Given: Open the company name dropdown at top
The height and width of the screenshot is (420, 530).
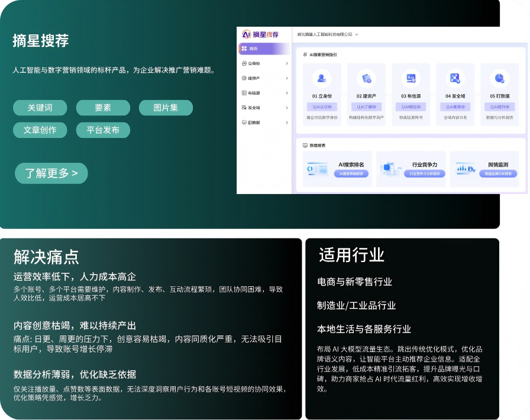Looking at the screenshot, I should [x=327, y=34].
